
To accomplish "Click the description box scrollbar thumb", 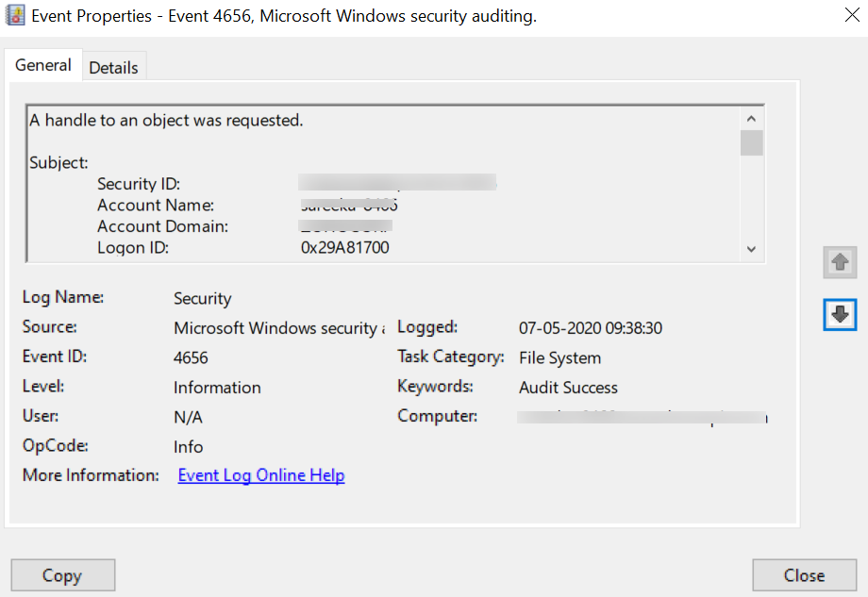I will (x=751, y=142).
